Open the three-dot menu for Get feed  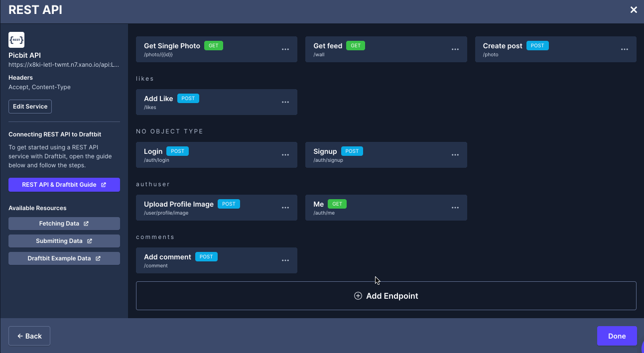coord(455,49)
